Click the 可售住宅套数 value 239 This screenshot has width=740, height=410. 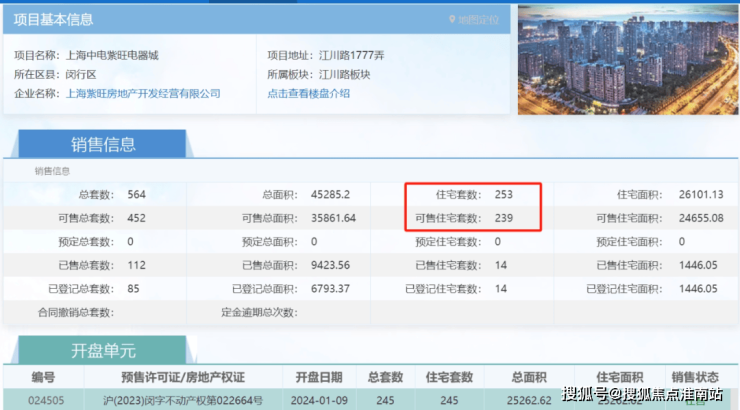point(503,218)
